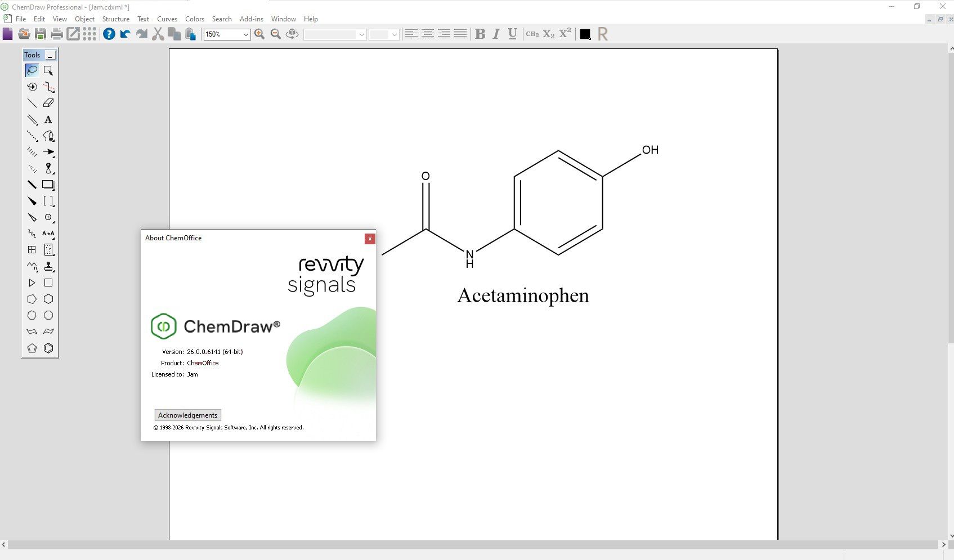Viewport: 954px width, 560px height.
Task: Undo the last action
Action: tap(125, 34)
